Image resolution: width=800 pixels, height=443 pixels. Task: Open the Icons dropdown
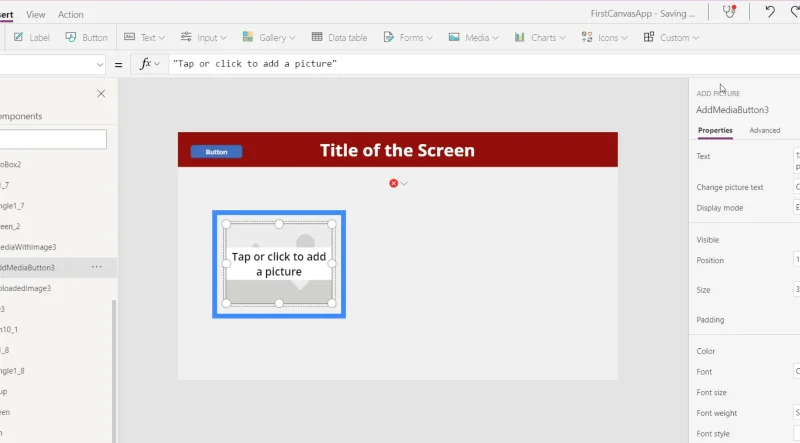tap(604, 37)
